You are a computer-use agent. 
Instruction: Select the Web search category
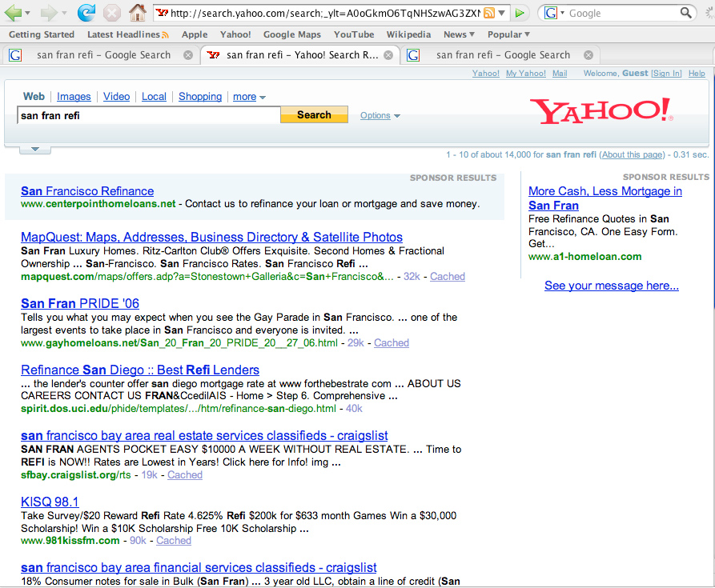click(x=34, y=97)
